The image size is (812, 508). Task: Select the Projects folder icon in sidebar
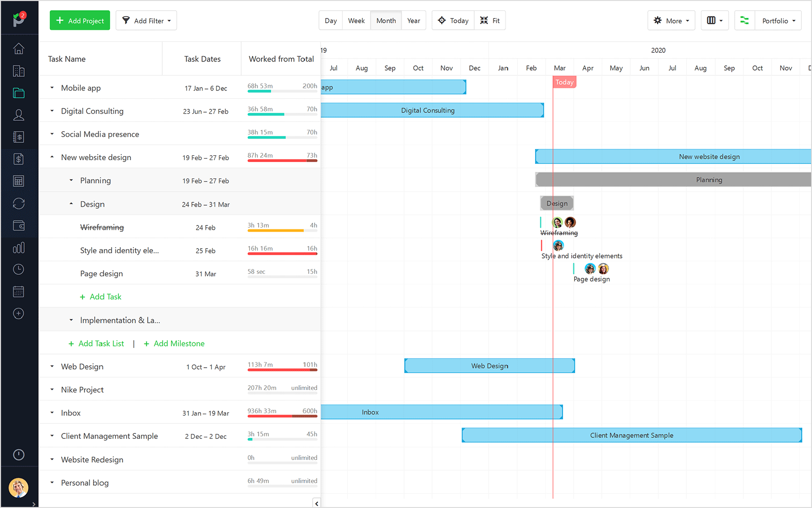coord(18,93)
